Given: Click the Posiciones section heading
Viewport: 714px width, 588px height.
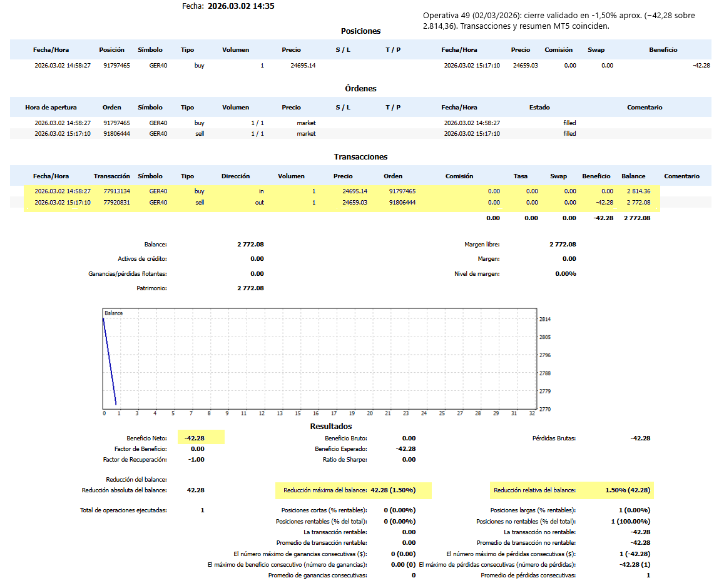Looking at the screenshot, I should [360, 31].
